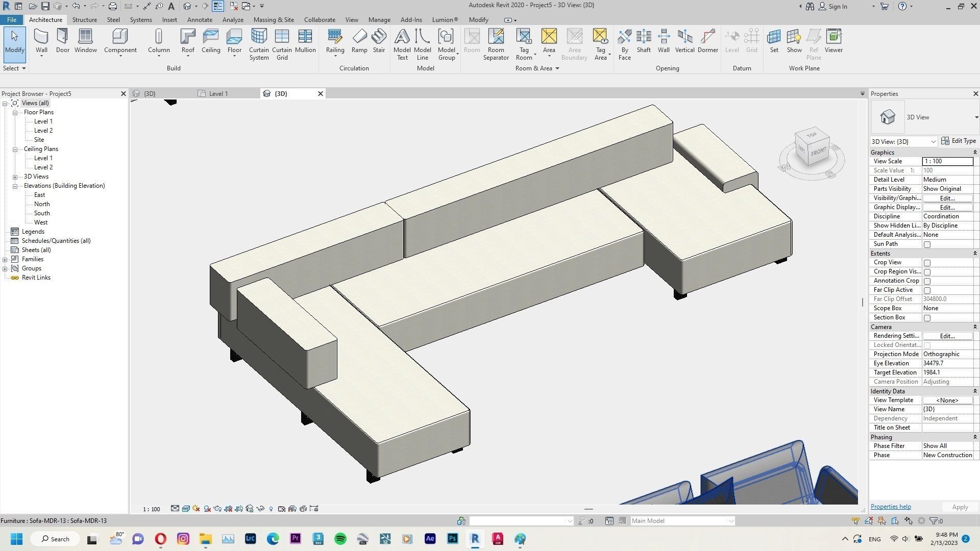Image resolution: width=980 pixels, height=551 pixels.
Task: Select the Shaft opening tool
Action: point(644,41)
